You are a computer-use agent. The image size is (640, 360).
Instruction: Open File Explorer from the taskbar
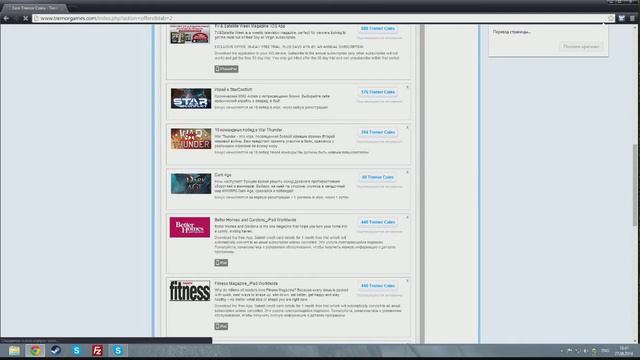(x=14, y=351)
